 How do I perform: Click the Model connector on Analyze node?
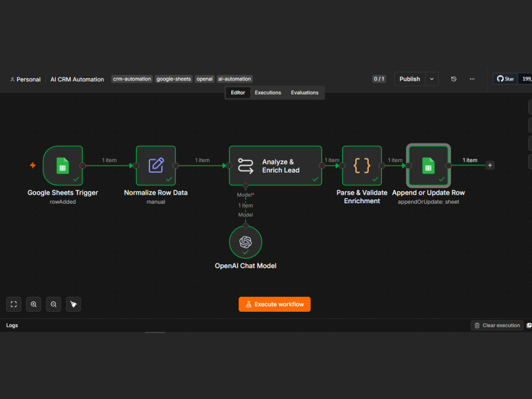click(246, 186)
